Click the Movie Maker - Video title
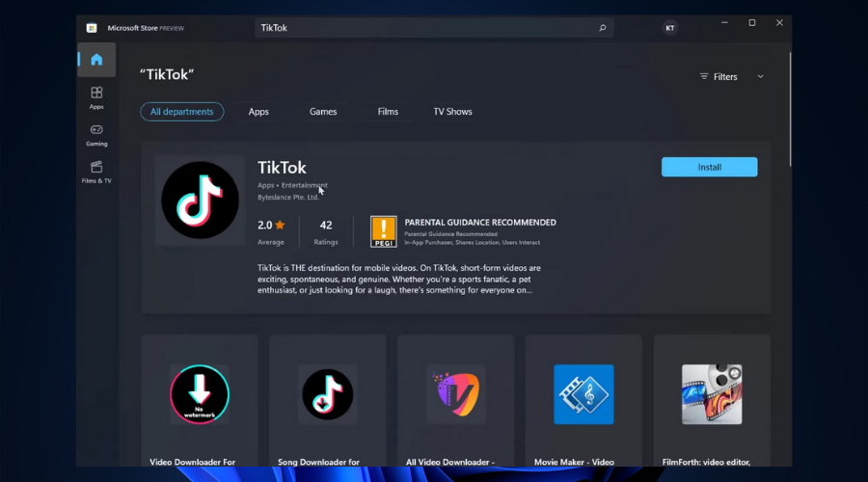868x482 pixels. click(574, 462)
